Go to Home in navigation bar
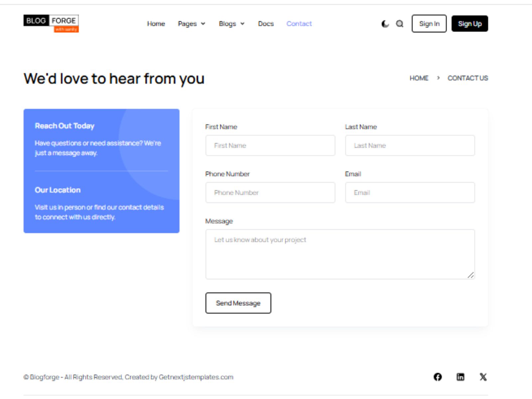The image size is (532, 399). pyautogui.click(x=156, y=24)
